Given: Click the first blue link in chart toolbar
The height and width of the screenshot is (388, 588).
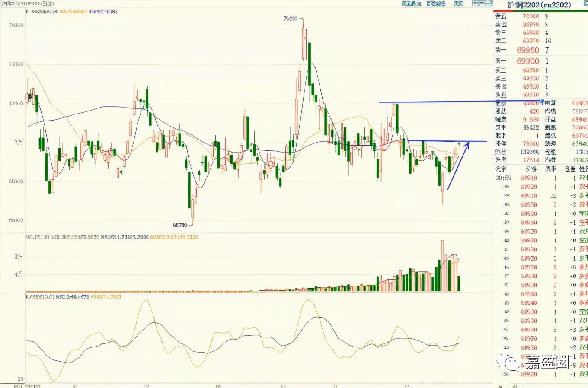Looking at the screenshot, I should [411, 3].
